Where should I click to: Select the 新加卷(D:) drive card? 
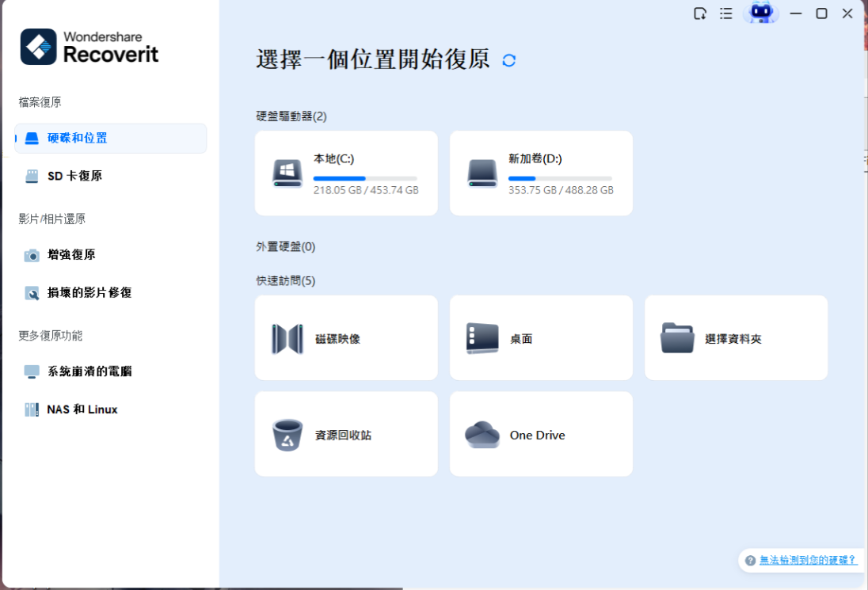[x=541, y=173]
